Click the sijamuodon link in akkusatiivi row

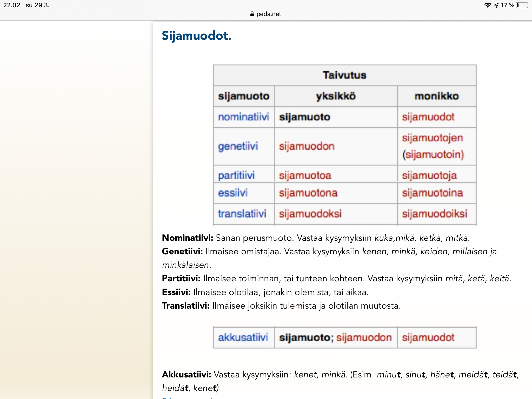pyautogui.click(x=364, y=338)
